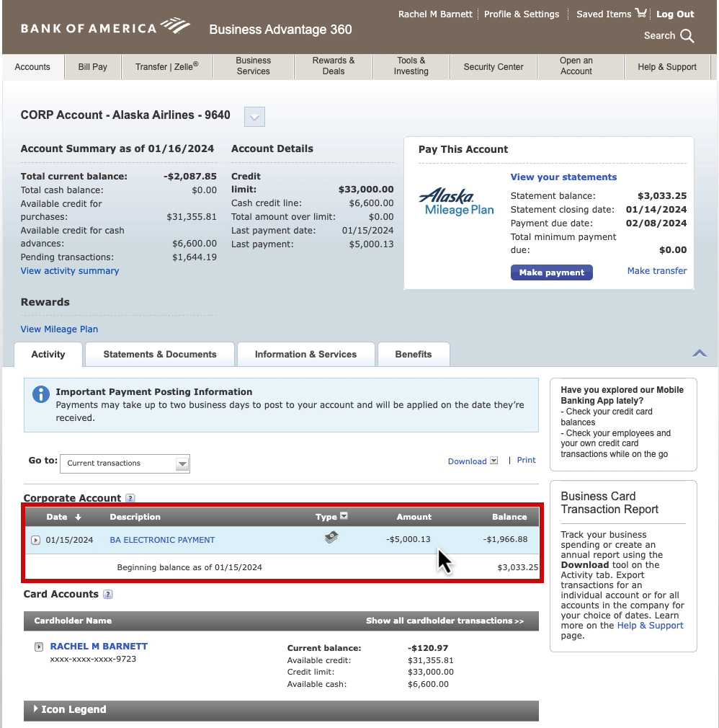719x728 pixels.
Task: Open Tools & Investing menu
Action: [411, 66]
